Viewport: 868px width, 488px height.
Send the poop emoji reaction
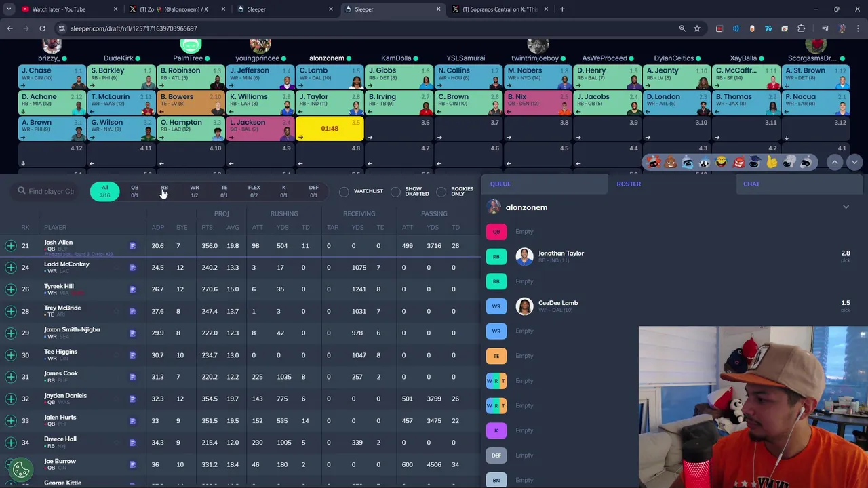click(x=671, y=163)
